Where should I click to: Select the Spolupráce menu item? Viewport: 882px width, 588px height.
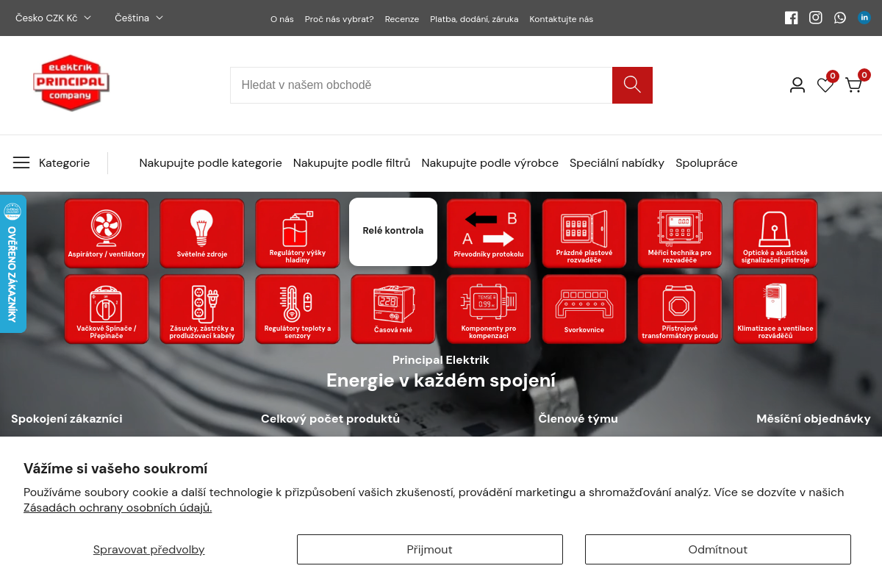tap(706, 163)
